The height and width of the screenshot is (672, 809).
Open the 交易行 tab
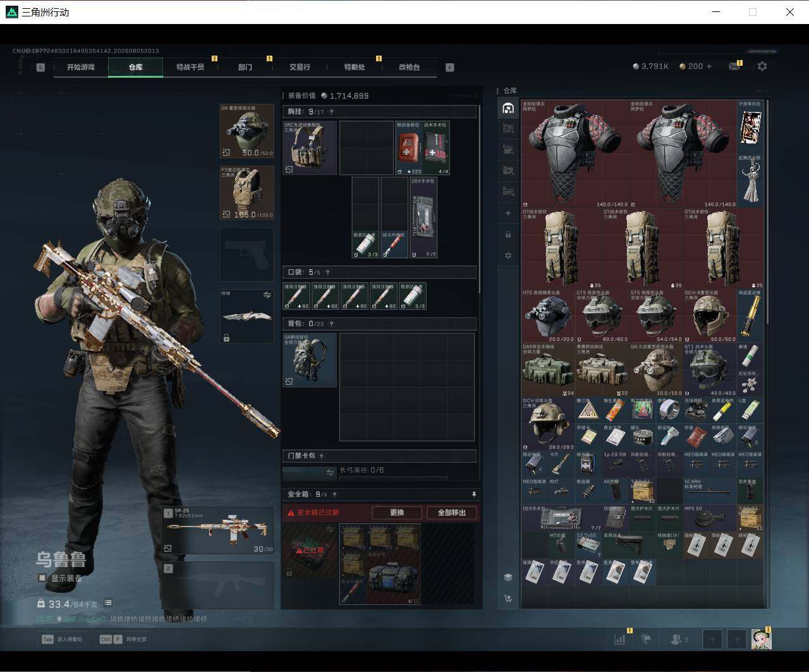[x=300, y=67]
